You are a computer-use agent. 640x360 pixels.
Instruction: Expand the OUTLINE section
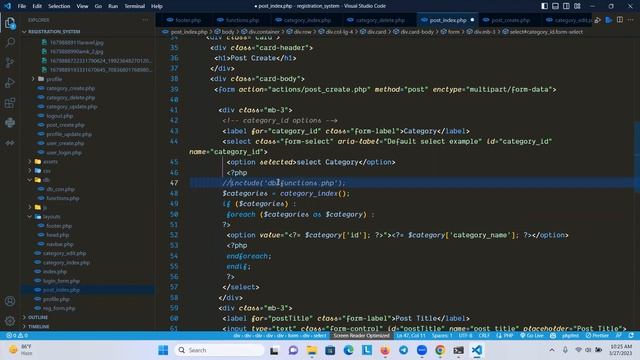[38, 317]
